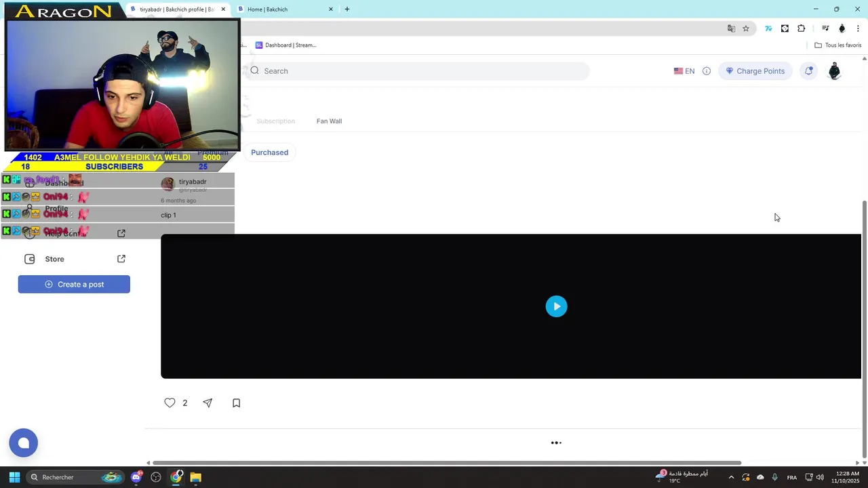Click the vertical page scrollbar
Screen dimensions: 868x488
click(x=864, y=329)
